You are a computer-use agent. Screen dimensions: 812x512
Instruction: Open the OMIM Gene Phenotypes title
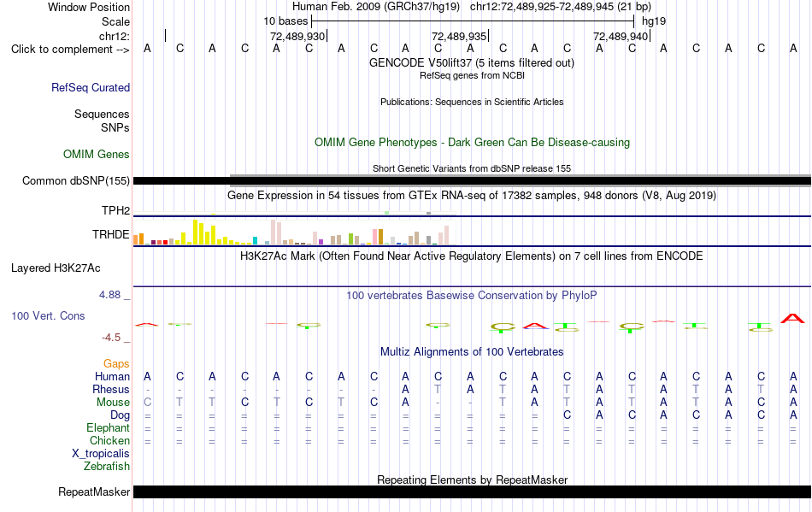(x=473, y=143)
